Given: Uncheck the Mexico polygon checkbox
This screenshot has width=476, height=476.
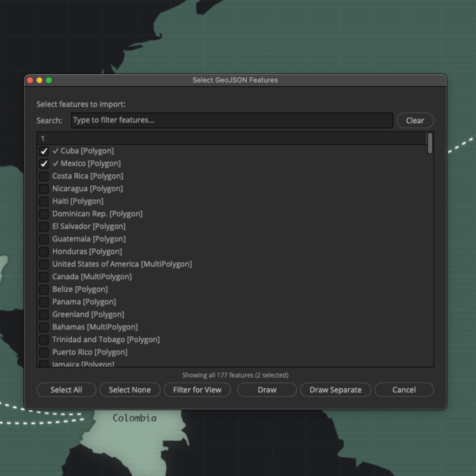Looking at the screenshot, I should pos(44,164).
